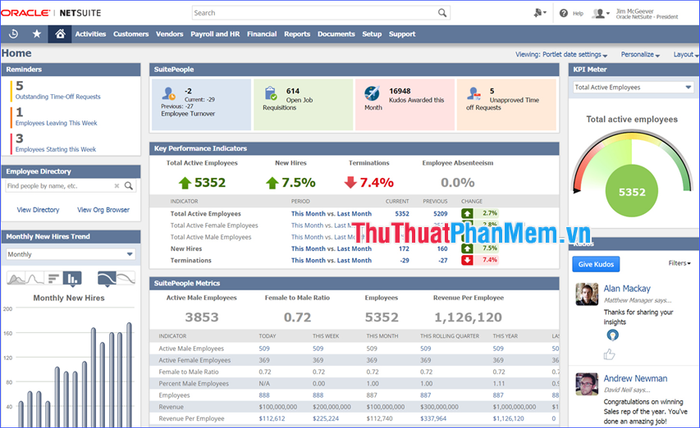The image size is (700, 428).
Task: Click the green KPI meter circle
Action: click(632, 191)
